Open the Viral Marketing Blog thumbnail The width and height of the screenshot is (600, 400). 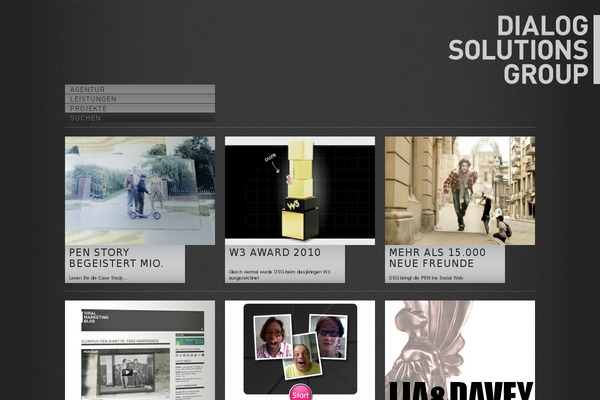[140, 350]
